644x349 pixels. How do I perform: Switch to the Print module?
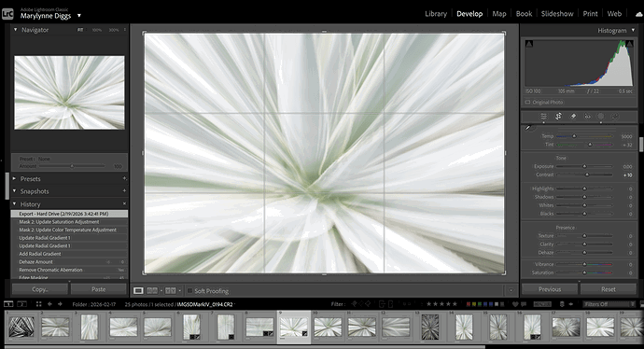point(590,14)
